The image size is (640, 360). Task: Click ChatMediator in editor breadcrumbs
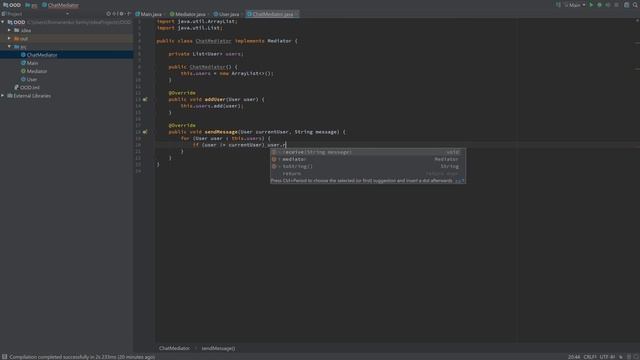click(174, 348)
